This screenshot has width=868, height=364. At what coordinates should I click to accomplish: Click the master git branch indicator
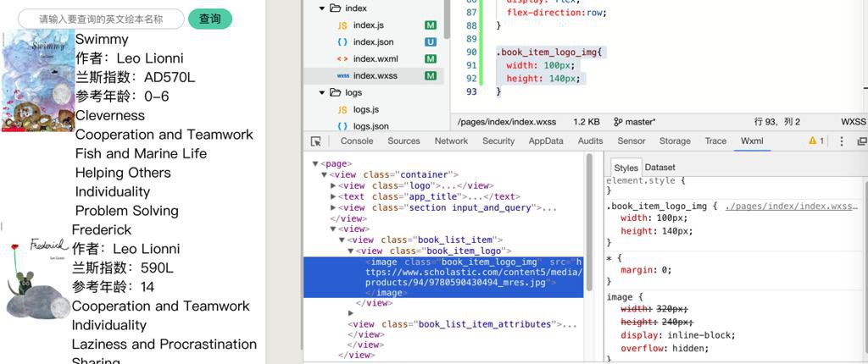[634, 122]
